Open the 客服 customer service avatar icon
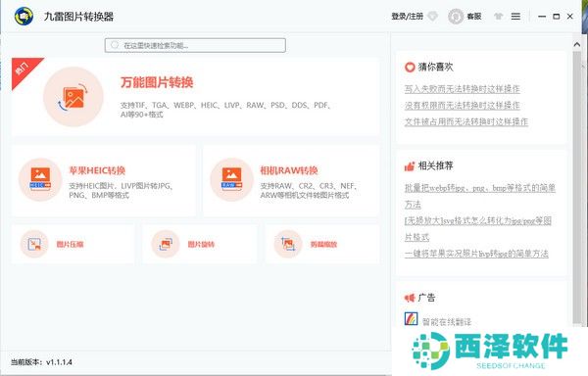This screenshot has height=376, width=588. (x=456, y=17)
